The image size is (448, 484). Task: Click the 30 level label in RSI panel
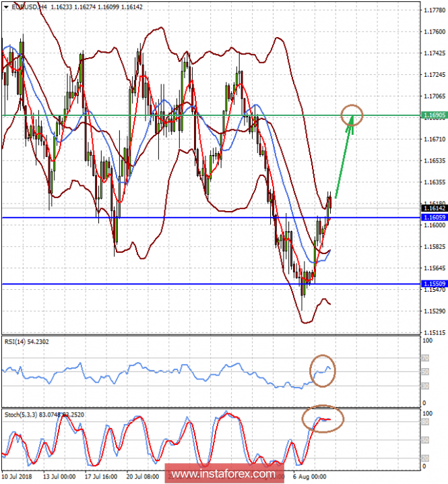[x=425, y=386]
